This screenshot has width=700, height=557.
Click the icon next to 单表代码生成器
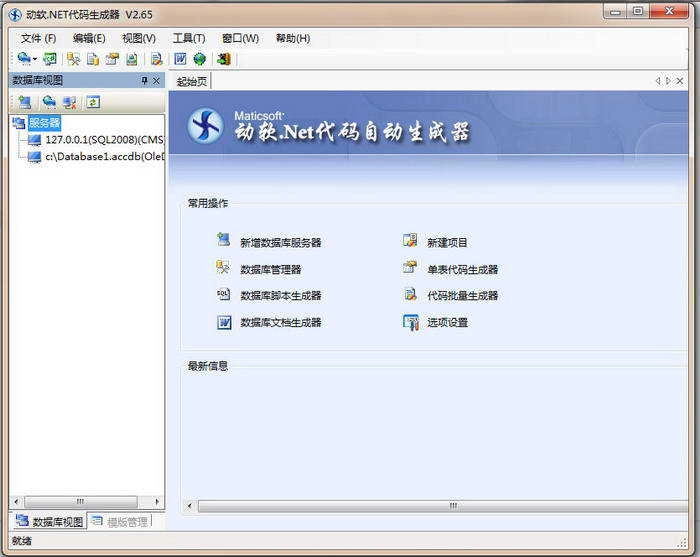tap(410, 267)
